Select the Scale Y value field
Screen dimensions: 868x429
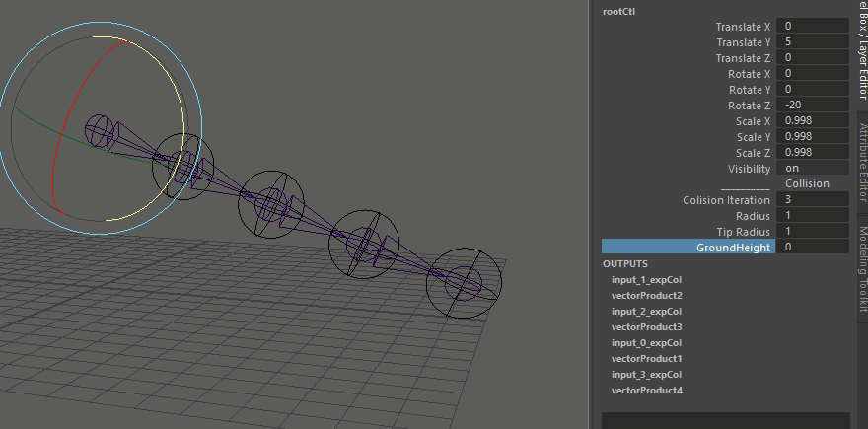(812, 137)
